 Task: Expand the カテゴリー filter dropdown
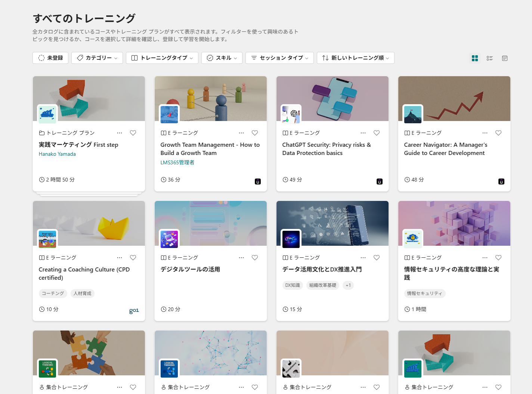click(97, 58)
